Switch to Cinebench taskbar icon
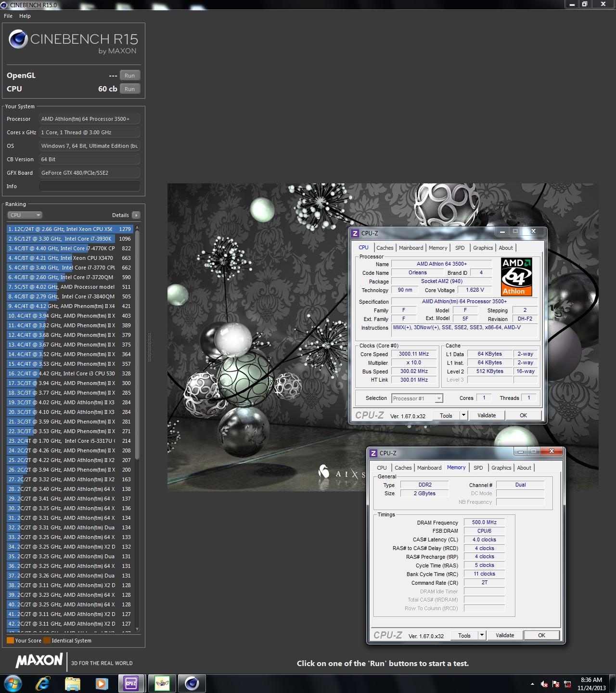Viewport: 616px width, 693px height. (192, 683)
